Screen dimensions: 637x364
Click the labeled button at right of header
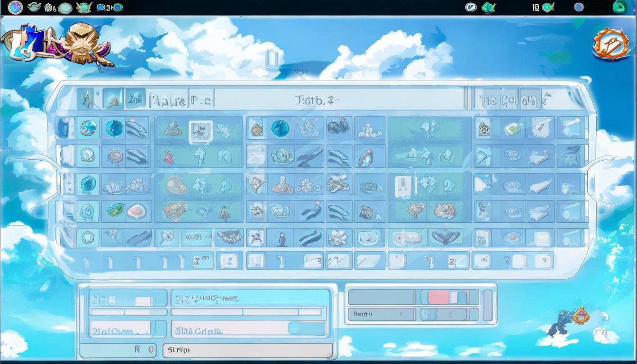pyautogui.click(x=514, y=100)
